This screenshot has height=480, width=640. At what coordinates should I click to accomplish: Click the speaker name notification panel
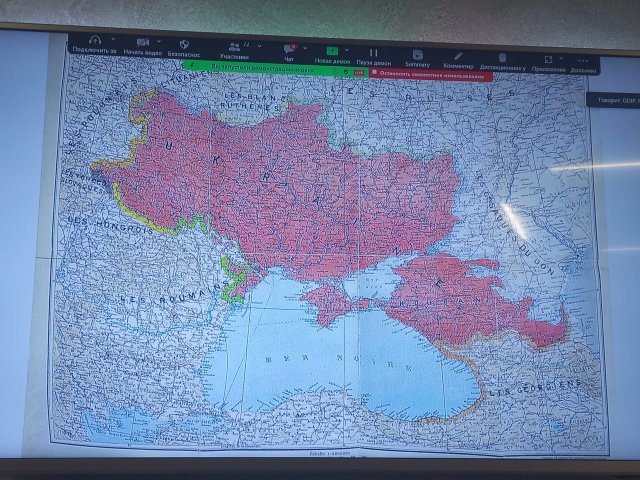tap(614, 100)
